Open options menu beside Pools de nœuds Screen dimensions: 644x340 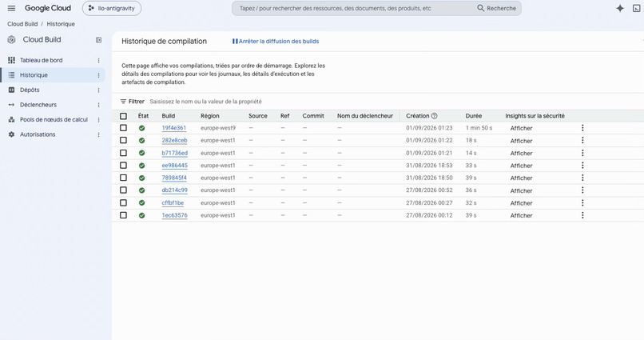[x=98, y=120]
